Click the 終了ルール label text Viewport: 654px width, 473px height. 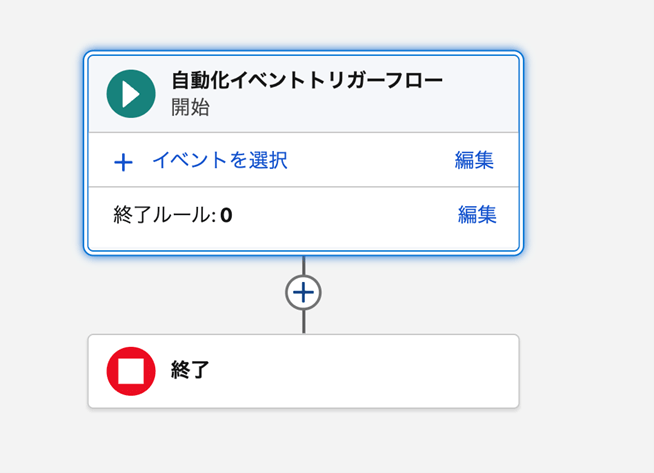(x=162, y=214)
